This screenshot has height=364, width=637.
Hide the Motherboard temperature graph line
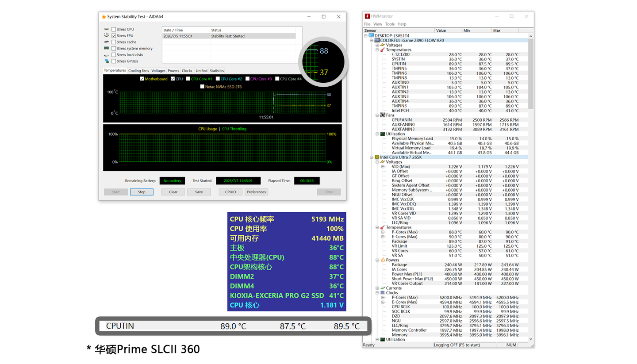pos(142,79)
